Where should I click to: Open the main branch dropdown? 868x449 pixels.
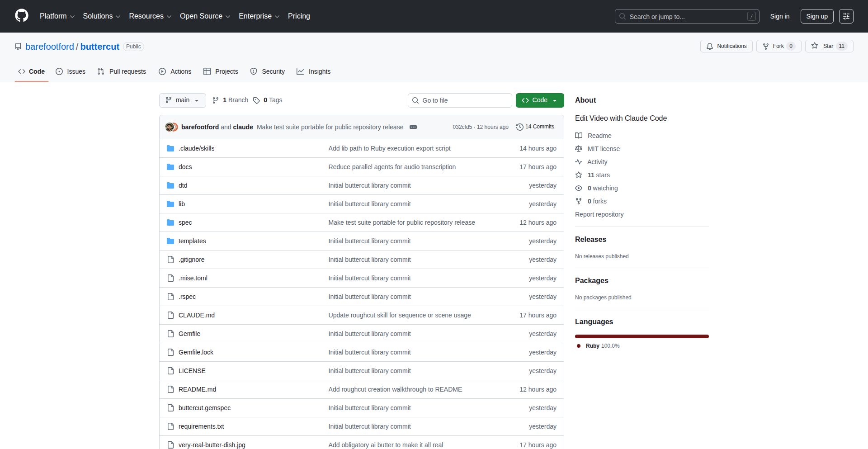point(182,100)
